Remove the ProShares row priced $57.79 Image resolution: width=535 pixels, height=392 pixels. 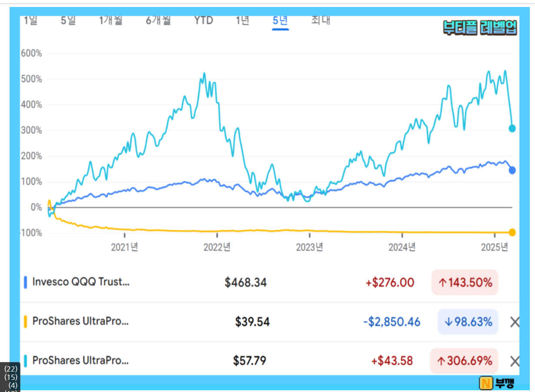click(515, 361)
